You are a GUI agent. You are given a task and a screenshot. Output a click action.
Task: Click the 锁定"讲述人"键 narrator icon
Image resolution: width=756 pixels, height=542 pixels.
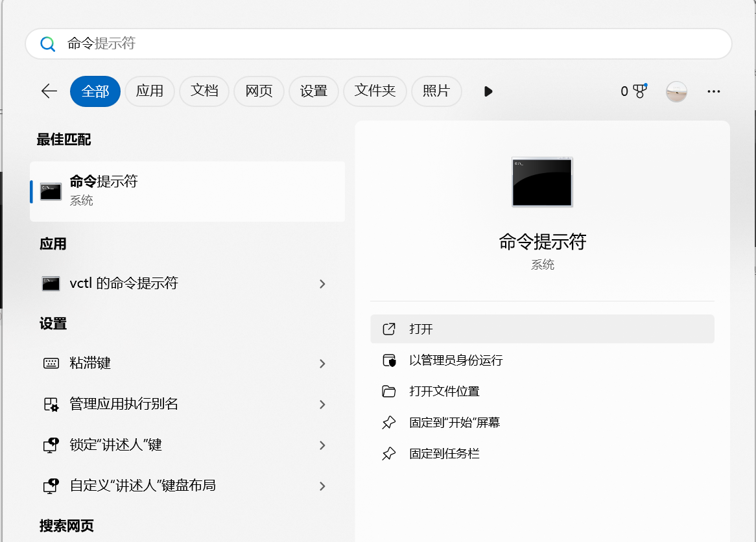click(x=50, y=445)
